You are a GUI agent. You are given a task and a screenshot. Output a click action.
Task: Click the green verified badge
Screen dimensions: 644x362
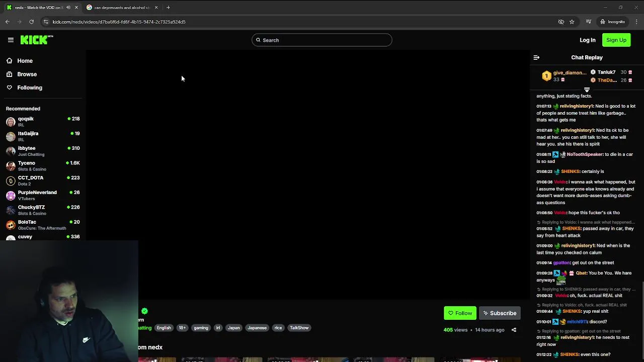(x=144, y=311)
